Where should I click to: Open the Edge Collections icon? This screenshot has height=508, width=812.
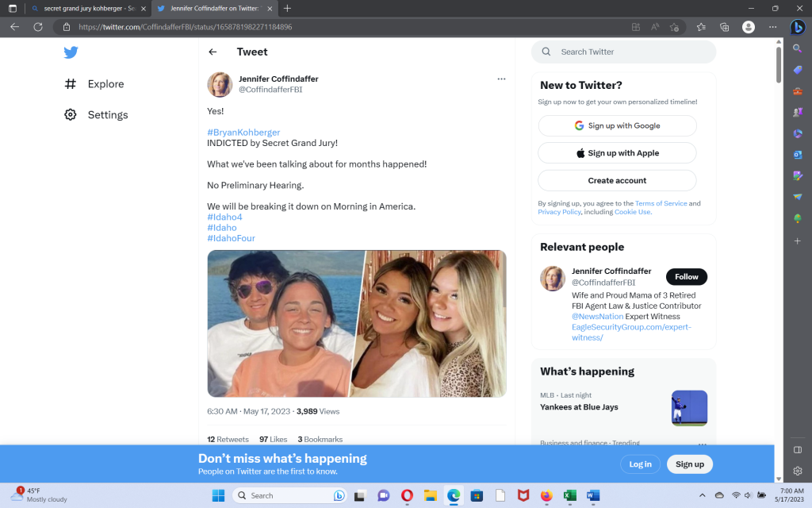pos(724,27)
